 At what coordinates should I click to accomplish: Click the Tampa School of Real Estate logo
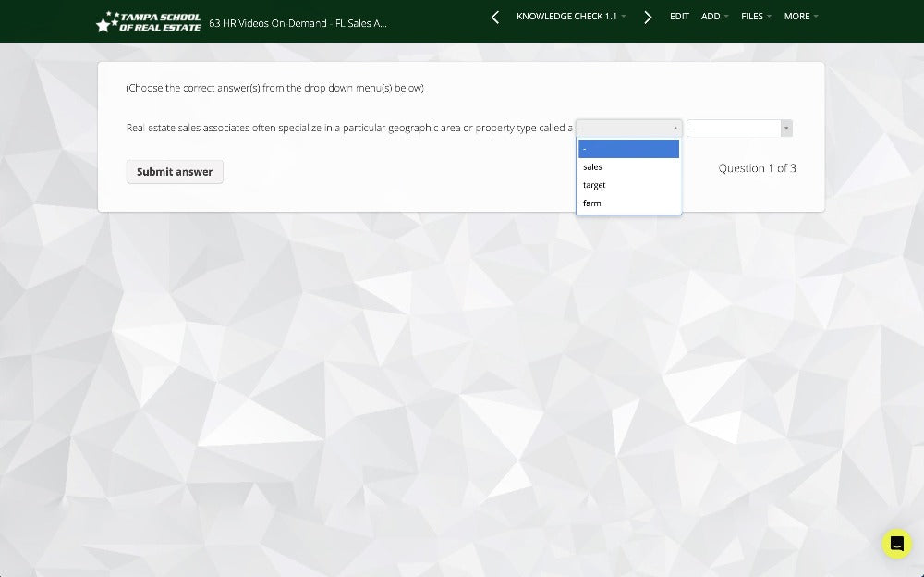coord(148,21)
